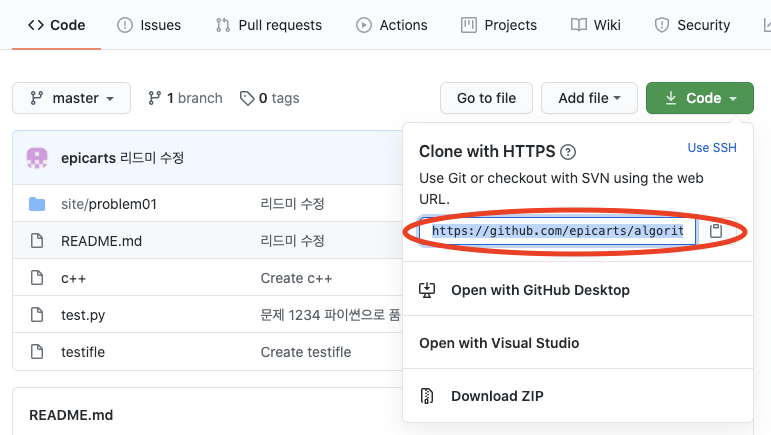Click the file icon beside test.py
Screen dimensions: 771x435
coord(37,315)
